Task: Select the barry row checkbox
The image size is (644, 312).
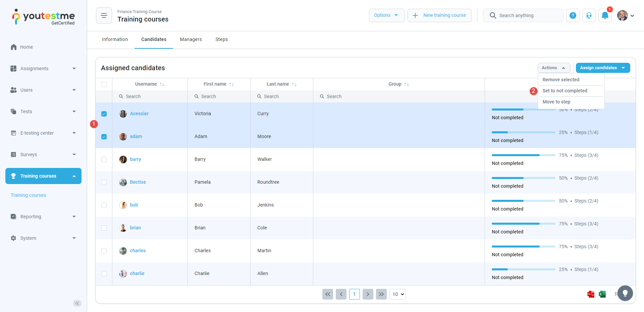Action: pyautogui.click(x=104, y=160)
